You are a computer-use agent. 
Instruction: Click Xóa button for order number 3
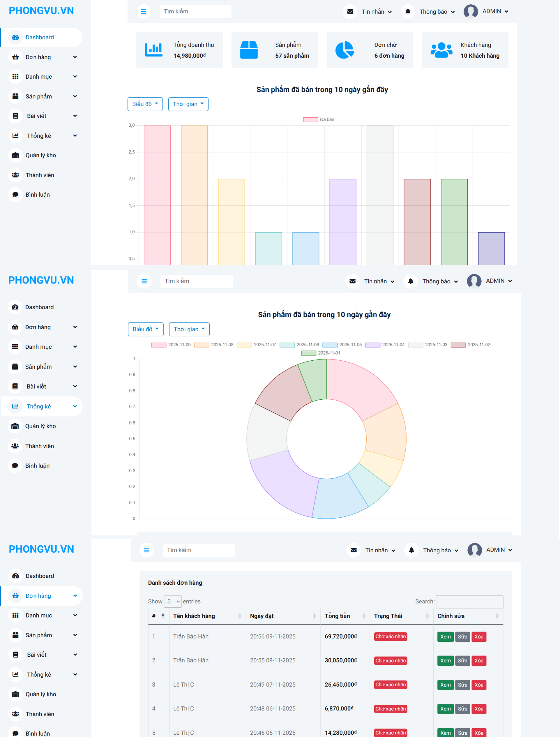(x=479, y=685)
